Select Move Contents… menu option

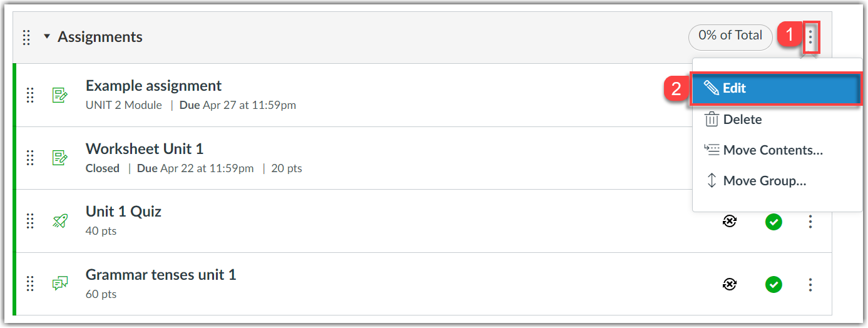(x=772, y=150)
